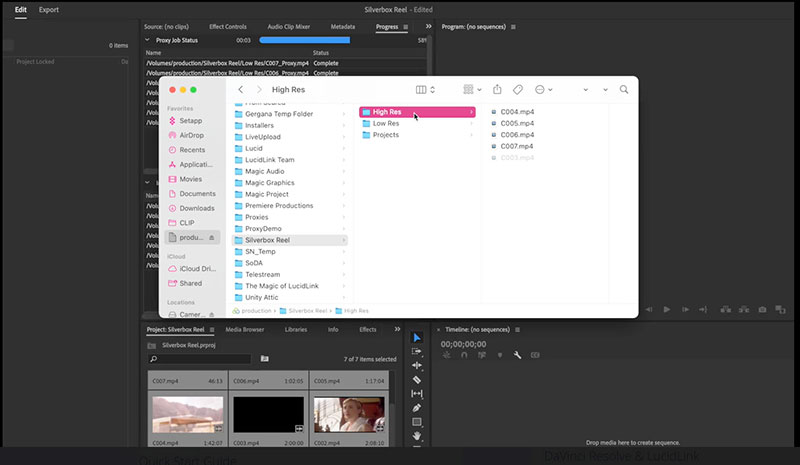Select the Telestream folder
The height and width of the screenshot is (465, 800).
point(290,274)
